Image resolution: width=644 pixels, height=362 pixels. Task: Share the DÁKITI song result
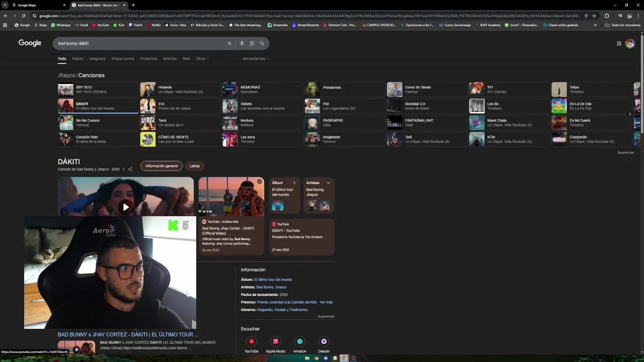coord(130,169)
